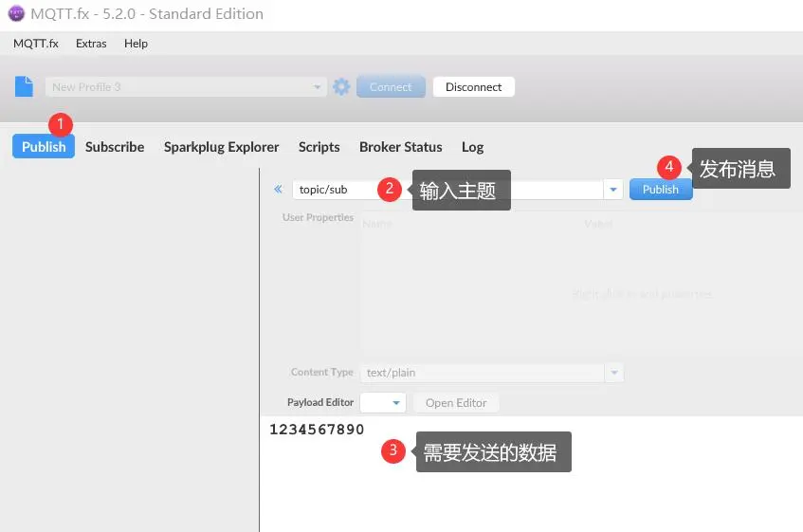Click the blue Publish message button
The width and height of the screenshot is (803, 532).
click(660, 190)
